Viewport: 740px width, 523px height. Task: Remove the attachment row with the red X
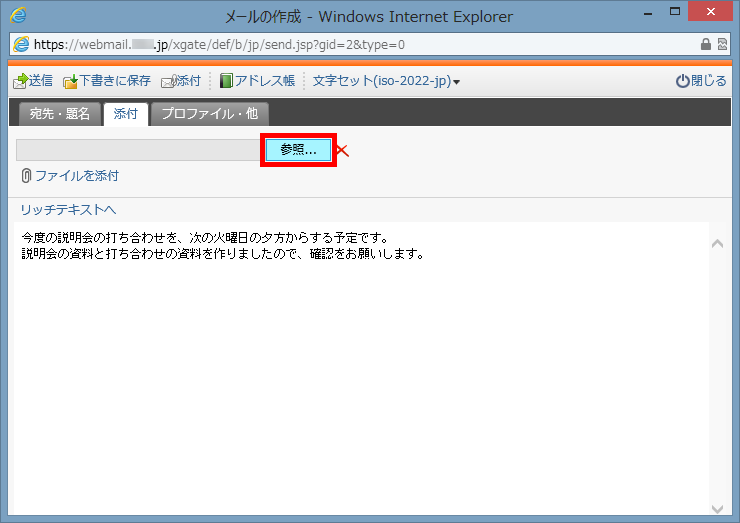[342, 151]
